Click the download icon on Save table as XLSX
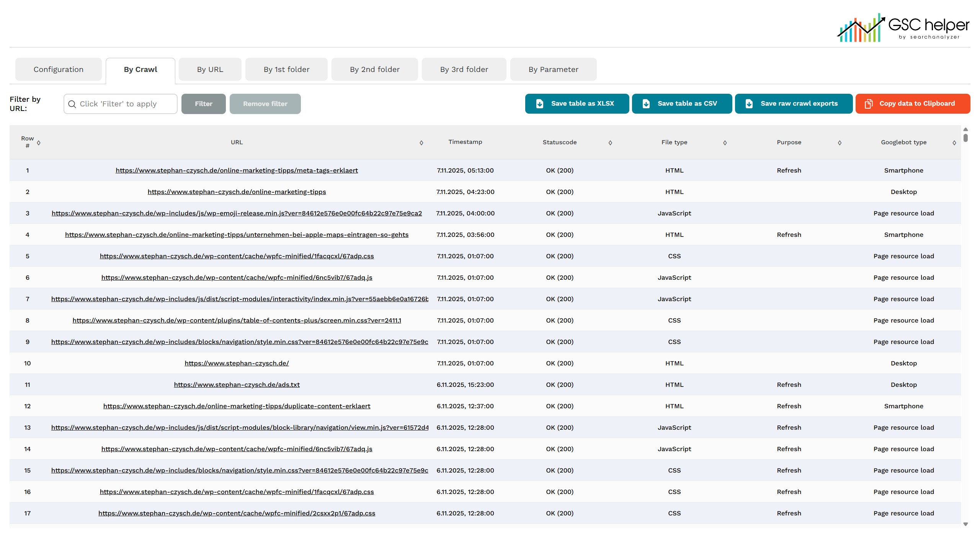The height and width of the screenshot is (551, 980). tap(540, 104)
